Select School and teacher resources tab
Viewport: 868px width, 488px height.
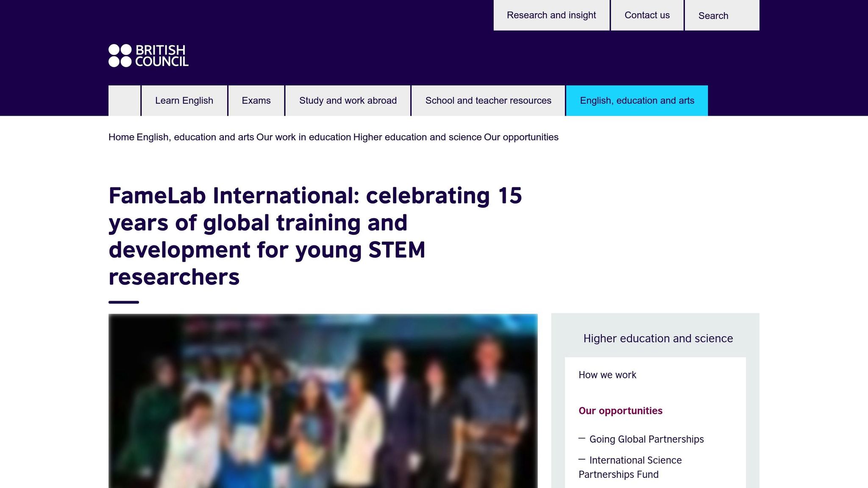(x=488, y=100)
